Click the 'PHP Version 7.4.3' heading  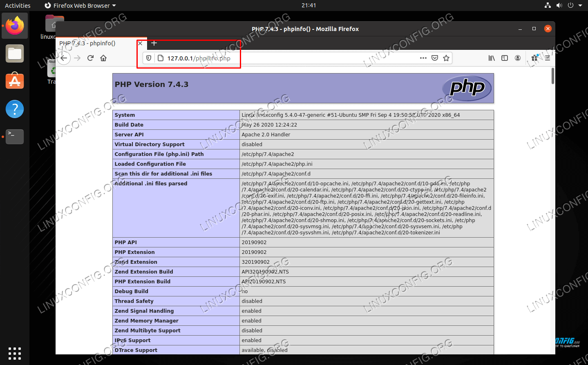tap(152, 85)
